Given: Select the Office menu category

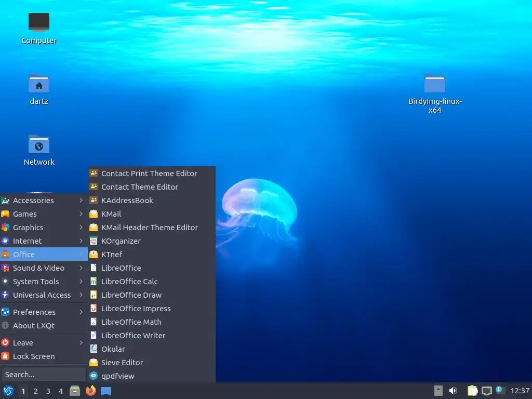Looking at the screenshot, I should click(x=44, y=255).
